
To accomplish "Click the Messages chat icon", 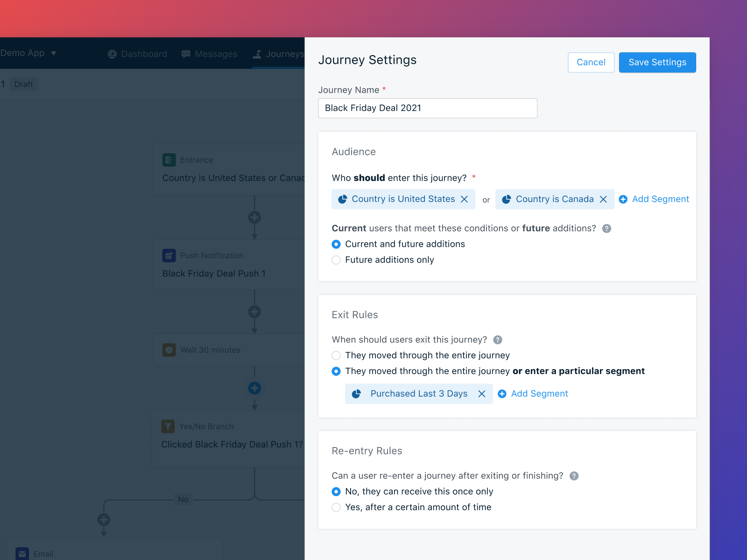I will pyautogui.click(x=186, y=54).
